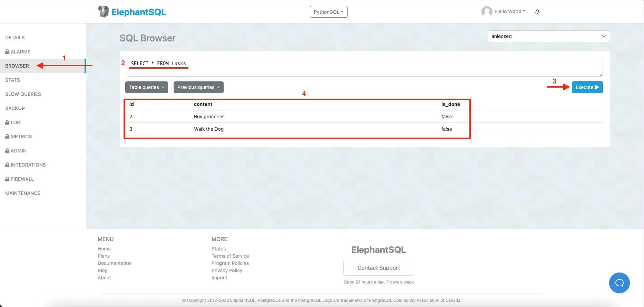Go to the Stats sidebar page
The width and height of the screenshot is (644, 307).
point(12,80)
